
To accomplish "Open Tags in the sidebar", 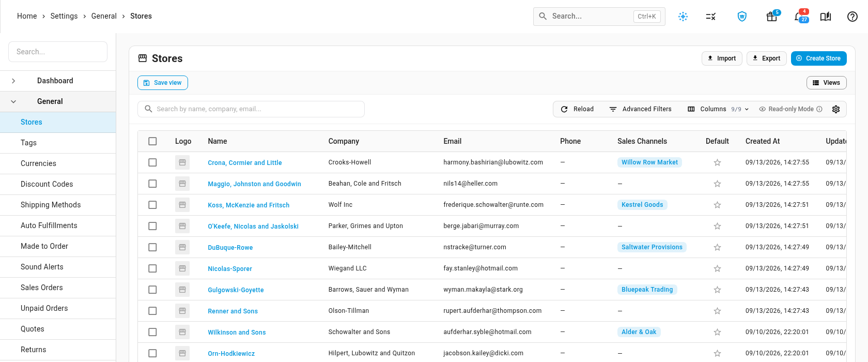I will [58, 143].
